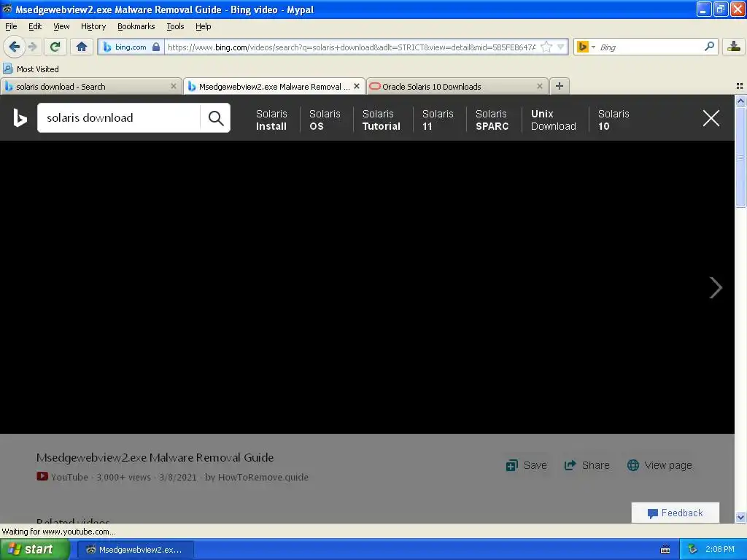Screen dimensions: 747x560
Task: Open the Edit menu
Action: [35, 26]
